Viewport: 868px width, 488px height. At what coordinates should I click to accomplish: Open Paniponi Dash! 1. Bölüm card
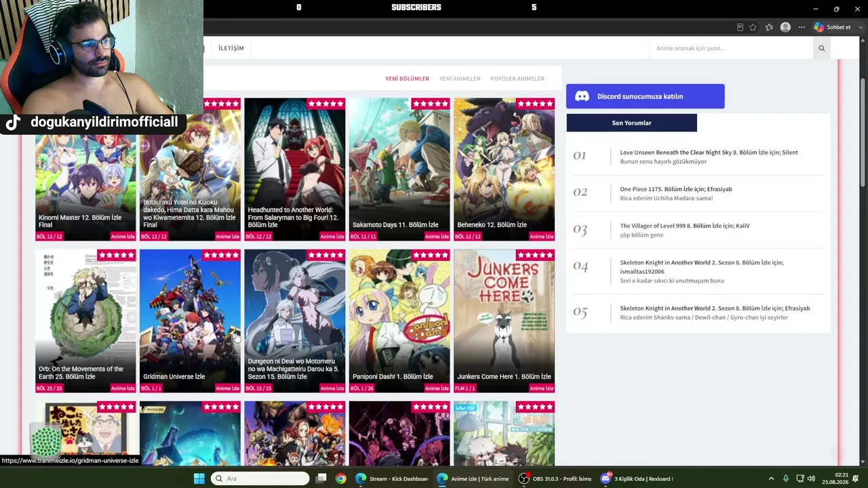click(x=399, y=321)
